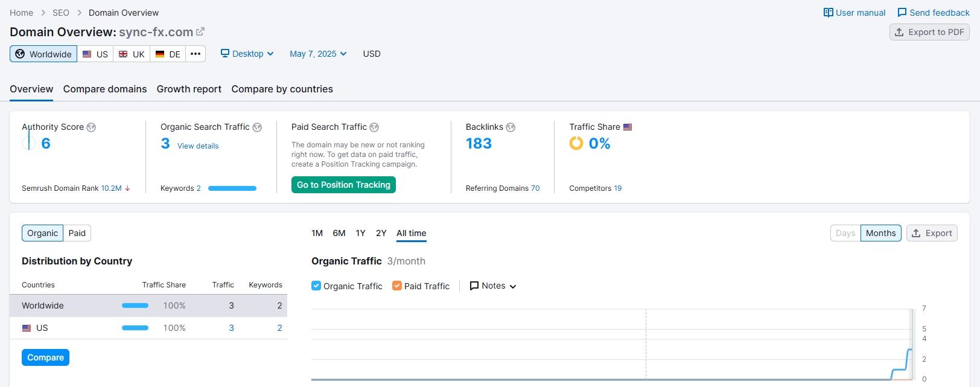Click the Go to Position Tracking button

click(x=343, y=185)
